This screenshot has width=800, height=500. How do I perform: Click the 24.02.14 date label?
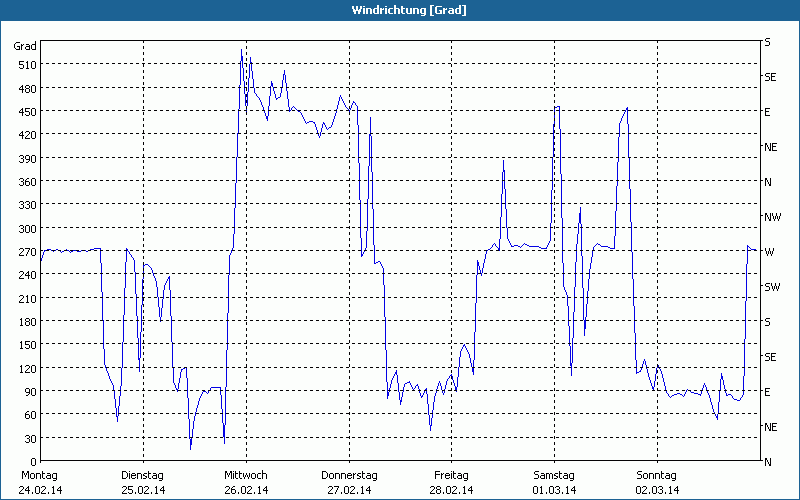coord(40,490)
